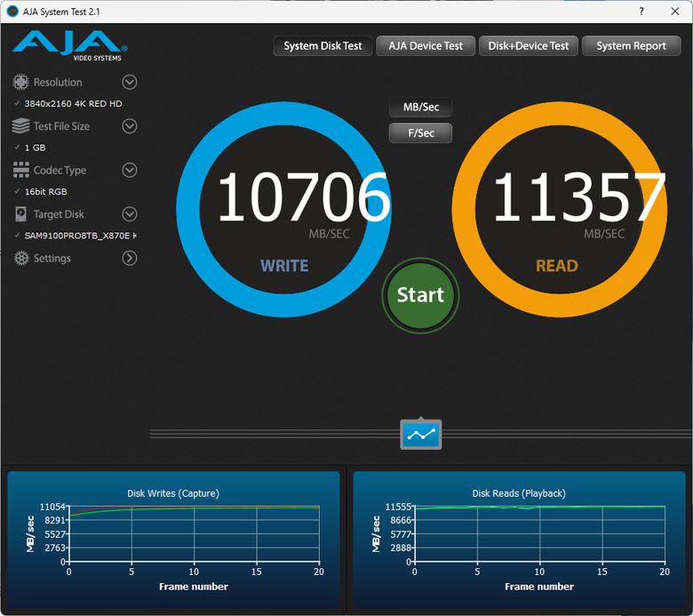The height and width of the screenshot is (616, 693).
Task: Click the Test File Size stack icon
Action: click(x=20, y=126)
